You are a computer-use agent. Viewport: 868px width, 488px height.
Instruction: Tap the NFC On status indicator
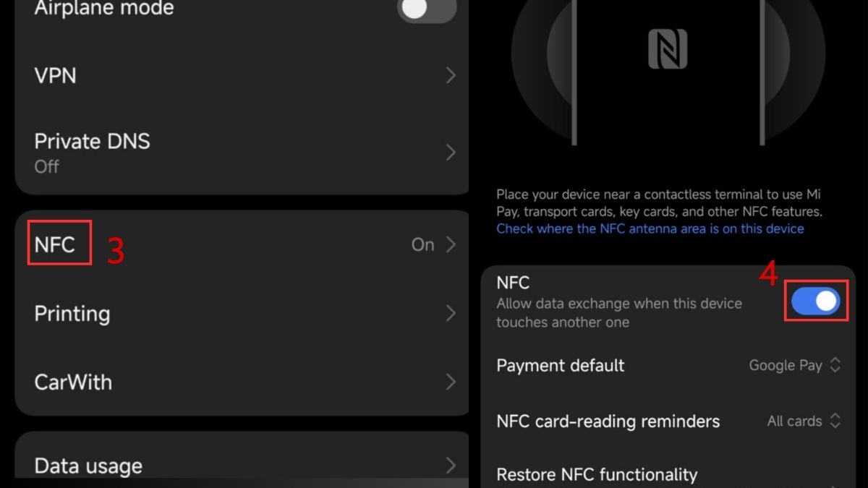tap(423, 244)
